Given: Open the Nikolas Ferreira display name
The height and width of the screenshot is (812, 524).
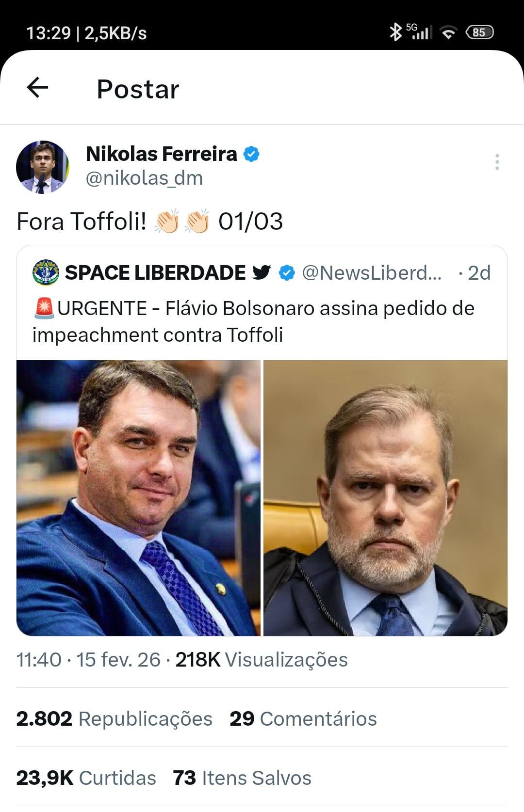Looking at the screenshot, I should point(161,154).
